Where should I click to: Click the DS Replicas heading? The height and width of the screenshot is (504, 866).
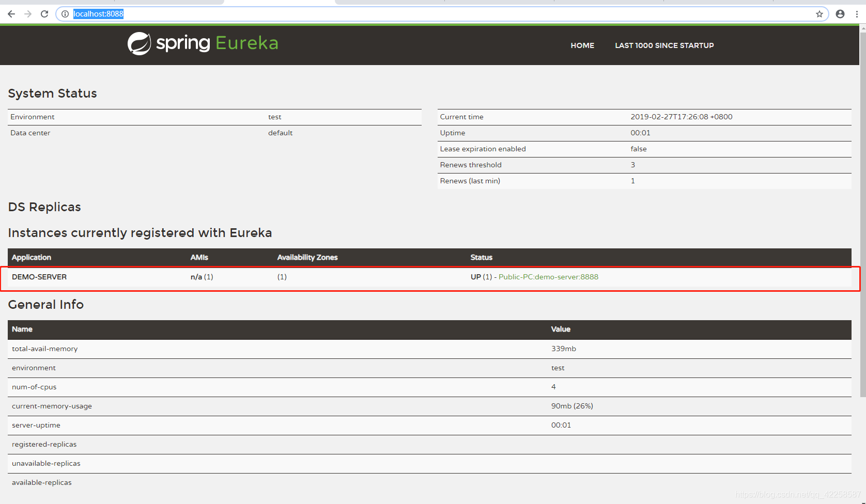[x=44, y=207]
